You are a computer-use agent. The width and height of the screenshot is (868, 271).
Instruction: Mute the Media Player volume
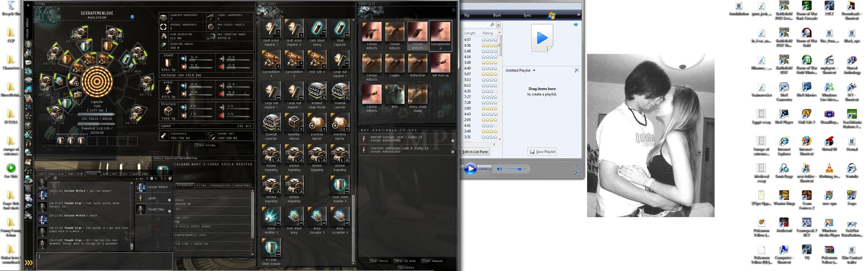click(499, 169)
